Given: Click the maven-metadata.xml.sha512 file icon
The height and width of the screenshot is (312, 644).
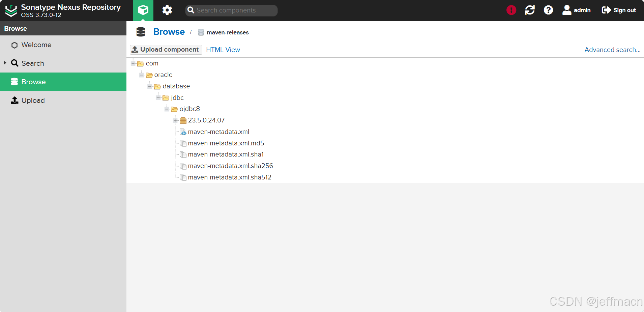Looking at the screenshot, I should point(183,177).
